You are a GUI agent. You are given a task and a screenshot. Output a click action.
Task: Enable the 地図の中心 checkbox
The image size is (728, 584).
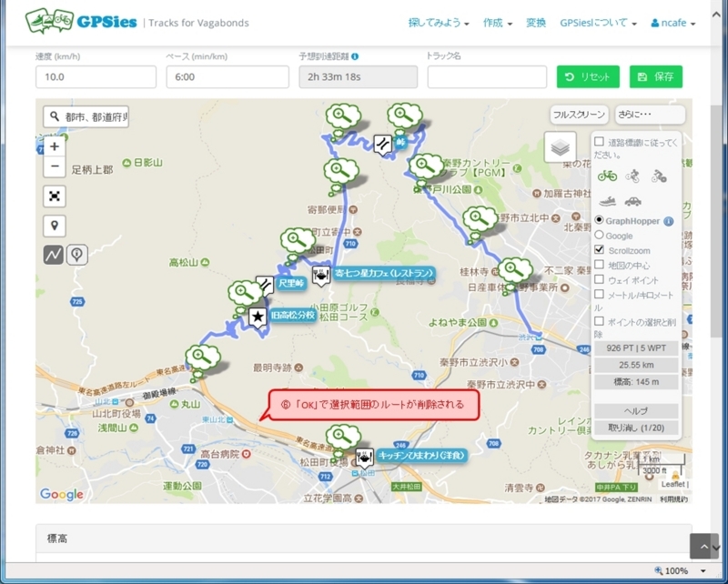pos(600,265)
